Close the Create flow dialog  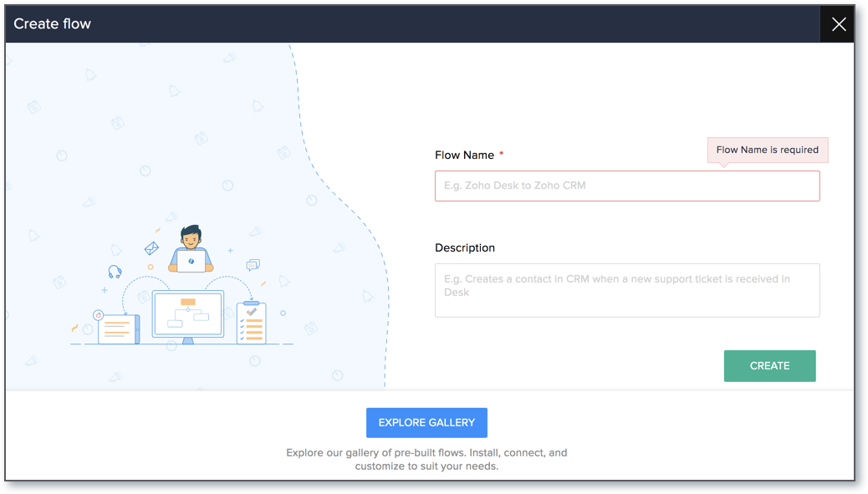pyautogui.click(x=838, y=23)
